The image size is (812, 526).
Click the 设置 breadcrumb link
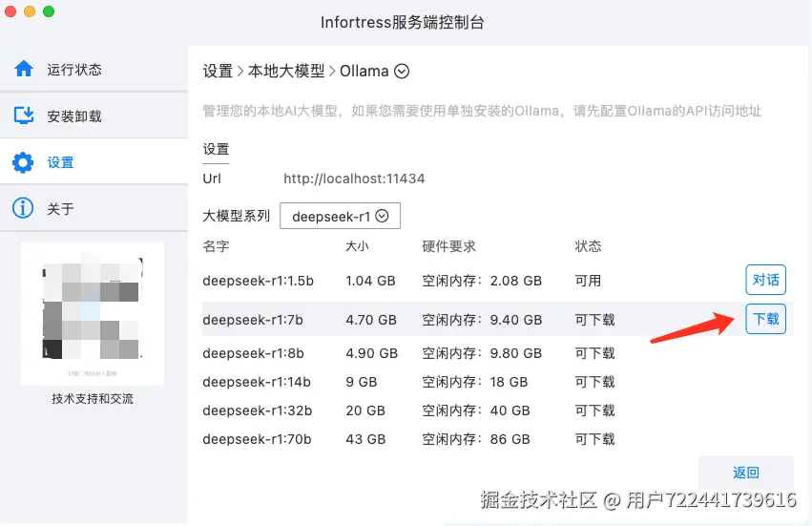click(218, 71)
